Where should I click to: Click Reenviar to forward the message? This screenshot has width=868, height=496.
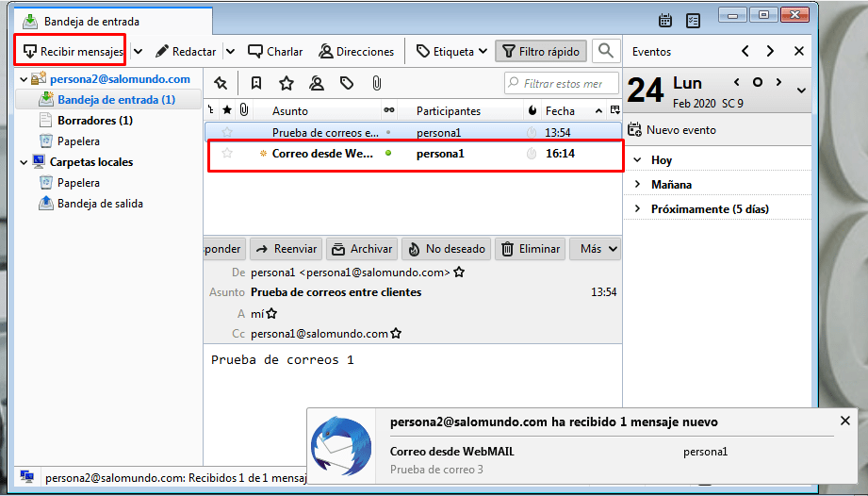coord(287,249)
